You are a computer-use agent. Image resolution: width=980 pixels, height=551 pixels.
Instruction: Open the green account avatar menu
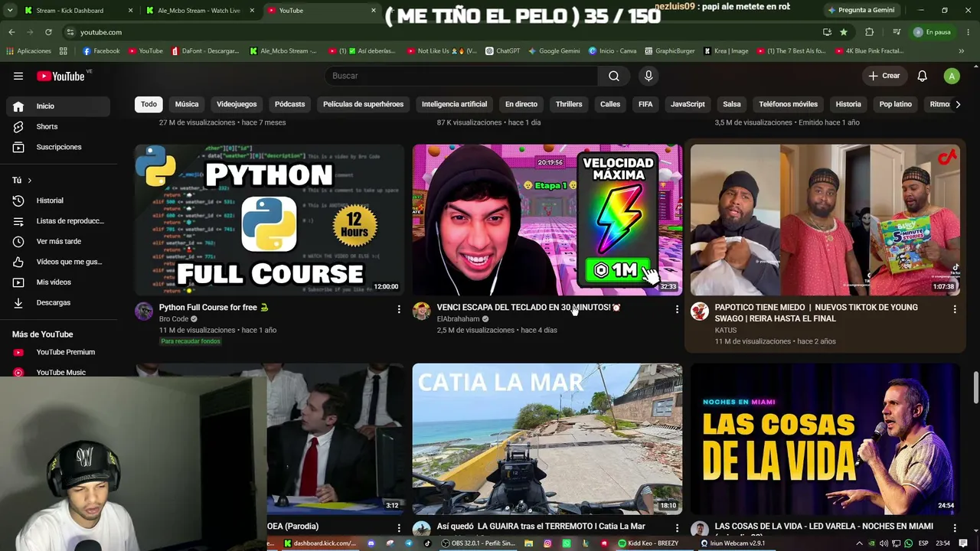point(952,76)
